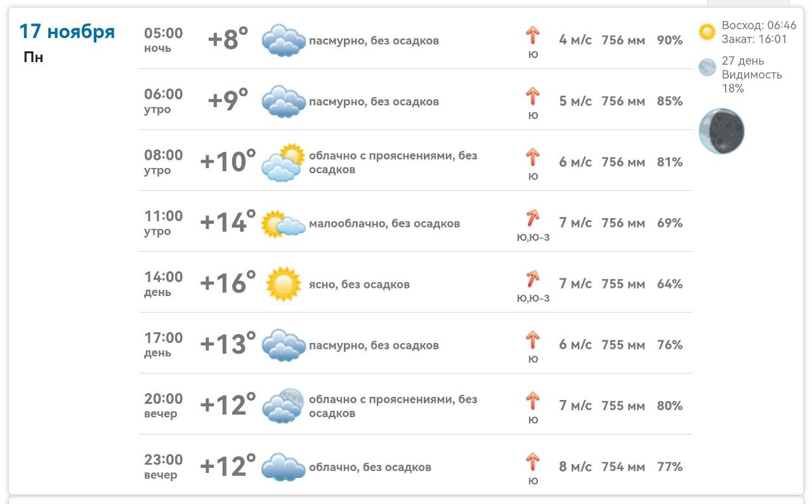Click the 17 ноября date heading
This screenshot has height=504, width=812.
(x=67, y=31)
